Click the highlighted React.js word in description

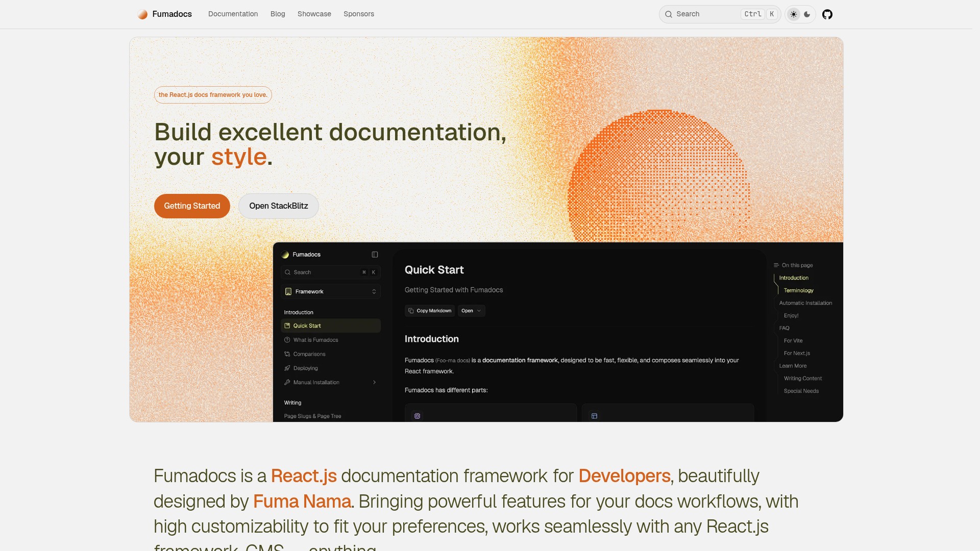[x=304, y=476]
